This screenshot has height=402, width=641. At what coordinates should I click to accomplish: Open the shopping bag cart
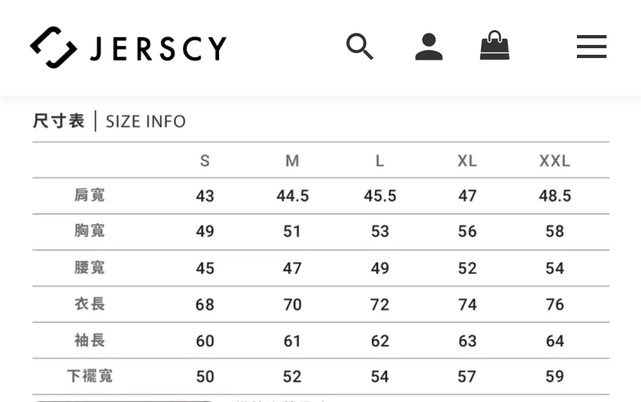pyautogui.click(x=494, y=45)
